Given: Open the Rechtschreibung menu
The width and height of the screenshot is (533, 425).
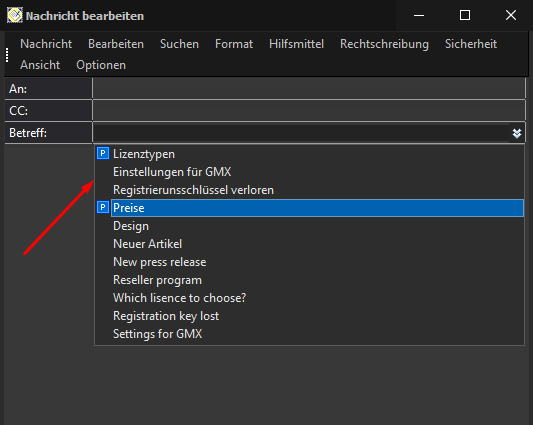Looking at the screenshot, I should click(x=384, y=44).
